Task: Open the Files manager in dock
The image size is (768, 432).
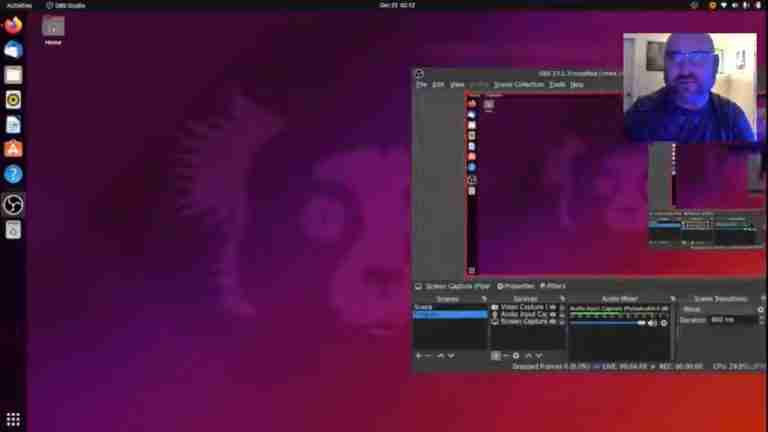Action: coord(13,75)
